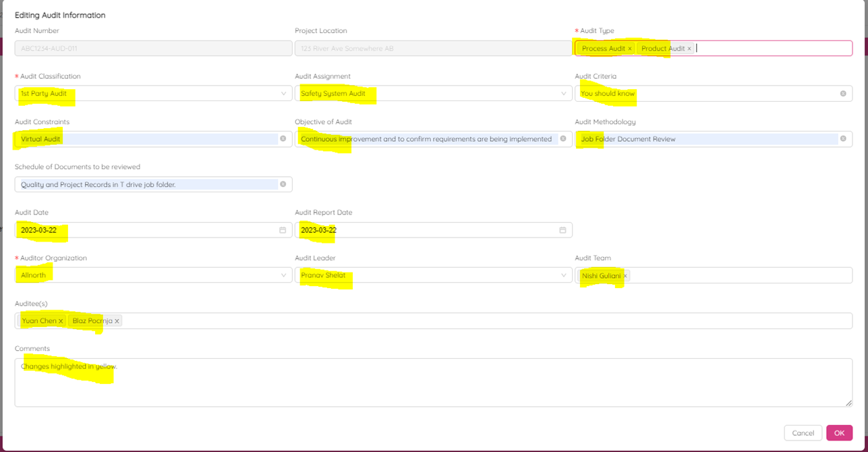Remove the Product Audit tag
This screenshot has width=868, height=452.
point(689,49)
